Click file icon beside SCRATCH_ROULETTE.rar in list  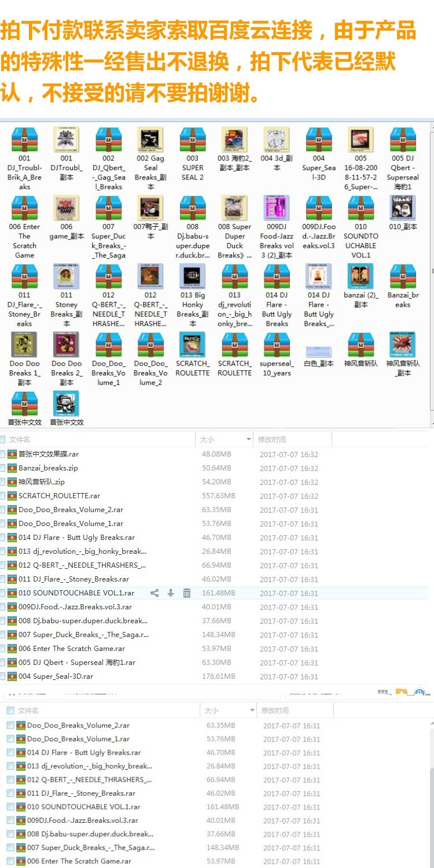[x=12, y=496]
